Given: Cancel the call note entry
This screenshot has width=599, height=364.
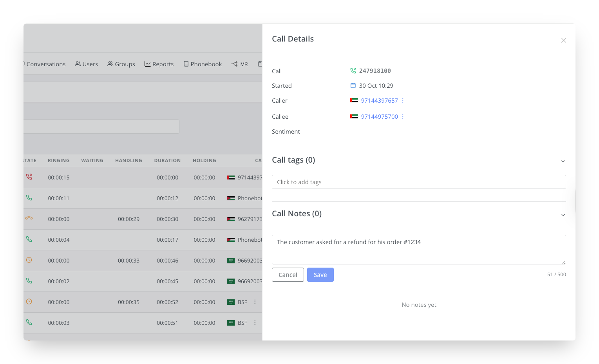Looking at the screenshot, I should coord(288,275).
